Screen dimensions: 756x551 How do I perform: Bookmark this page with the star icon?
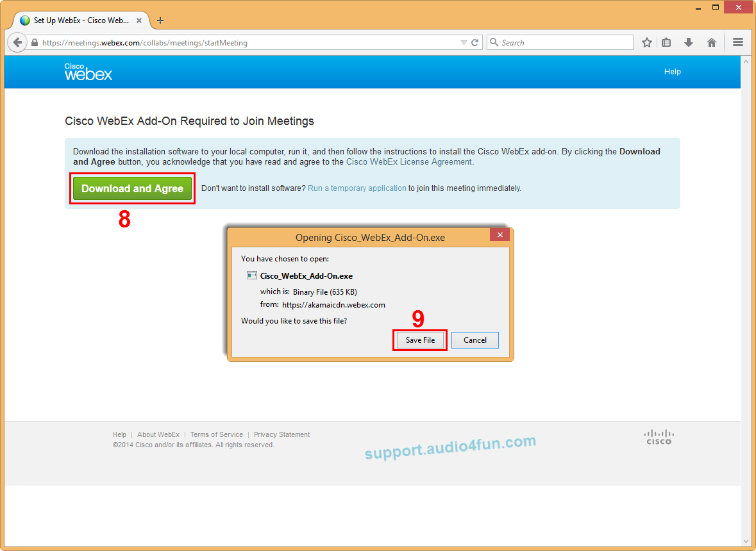(x=647, y=42)
